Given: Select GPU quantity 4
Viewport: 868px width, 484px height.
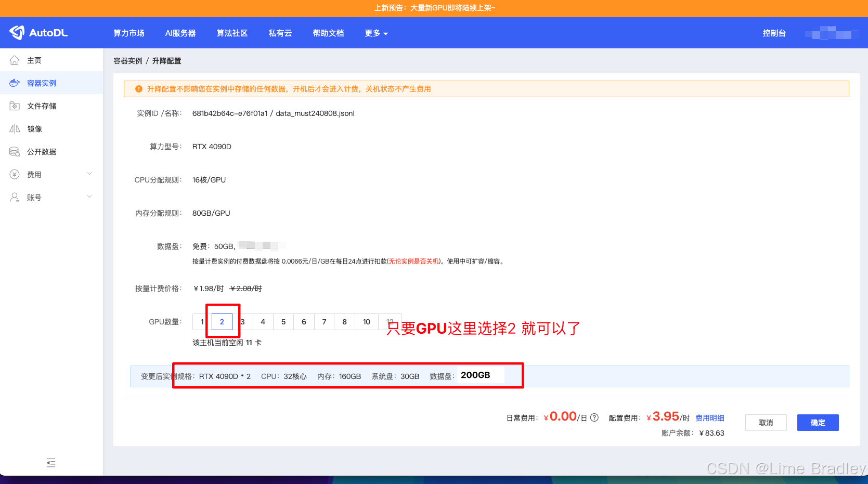Looking at the screenshot, I should coord(263,322).
